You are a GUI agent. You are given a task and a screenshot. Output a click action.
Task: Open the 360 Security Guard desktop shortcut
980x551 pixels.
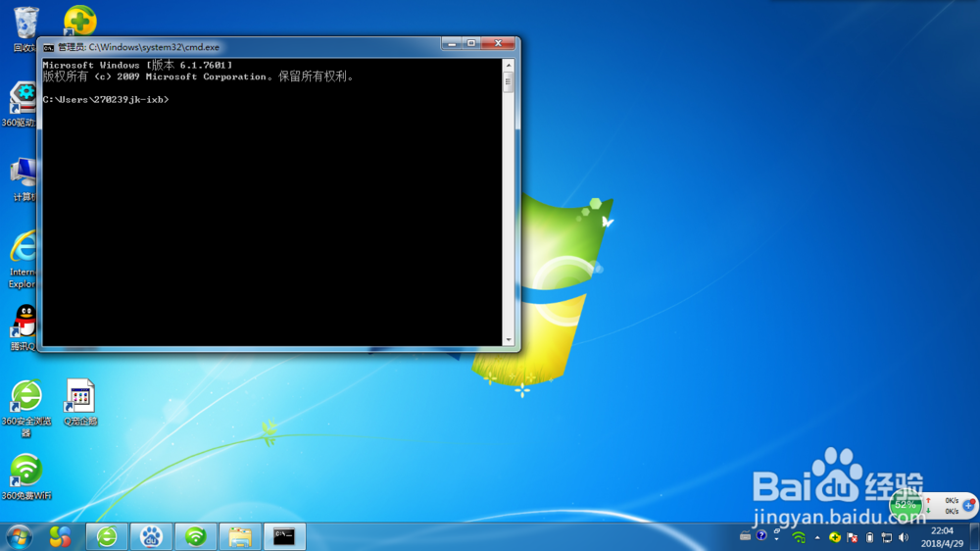click(x=80, y=20)
